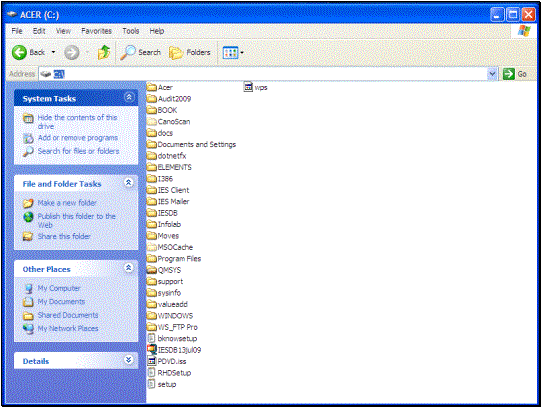Select the docs folder icon
This screenshot has height=407, width=541.
click(152, 133)
